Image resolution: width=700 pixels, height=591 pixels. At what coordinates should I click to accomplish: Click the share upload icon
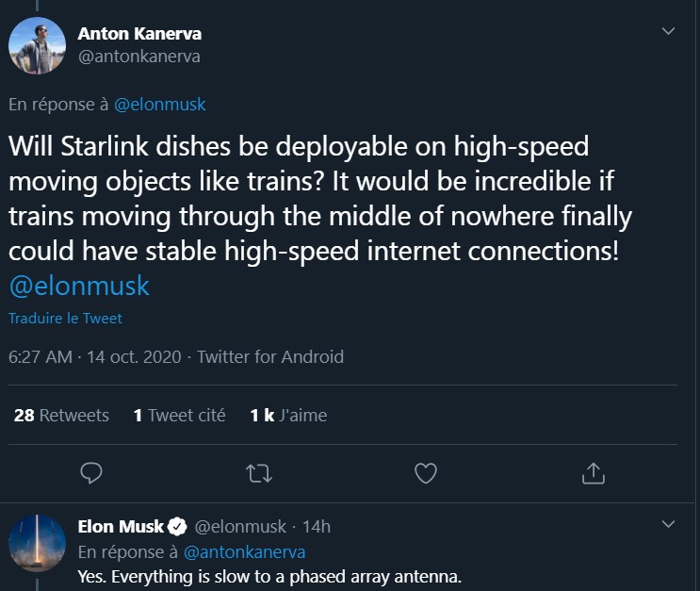click(593, 472)
